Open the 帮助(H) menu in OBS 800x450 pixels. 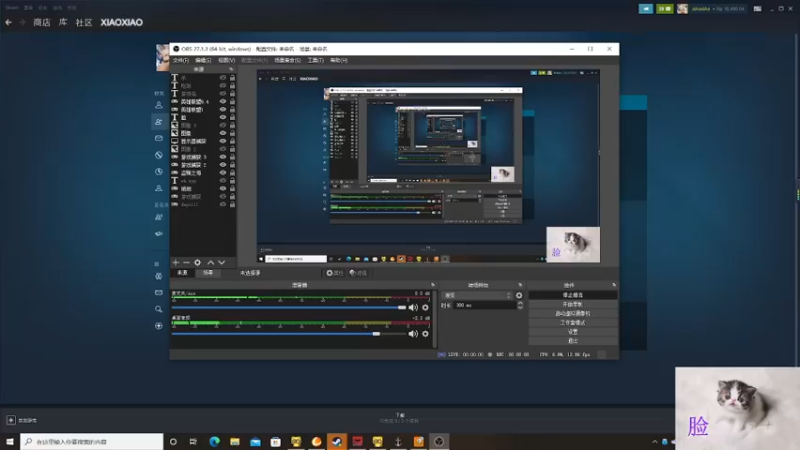tap(339, 60)
